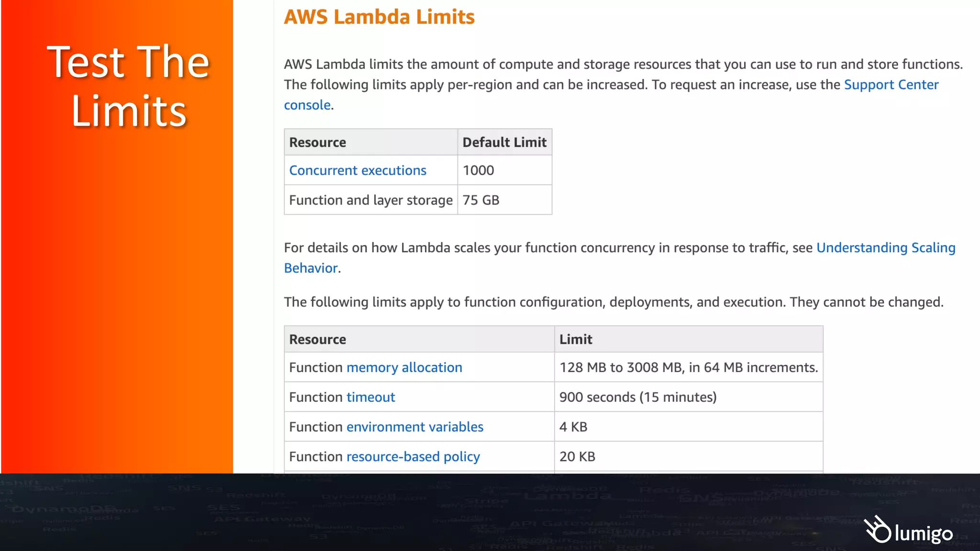Click the Function and layer storage cell
980x551 pixels.
pyautogui.click(x=370, y=200)
